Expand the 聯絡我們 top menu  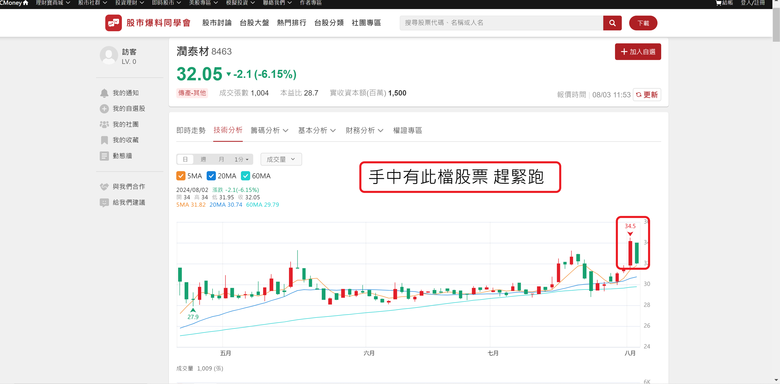tap(278, 3)
